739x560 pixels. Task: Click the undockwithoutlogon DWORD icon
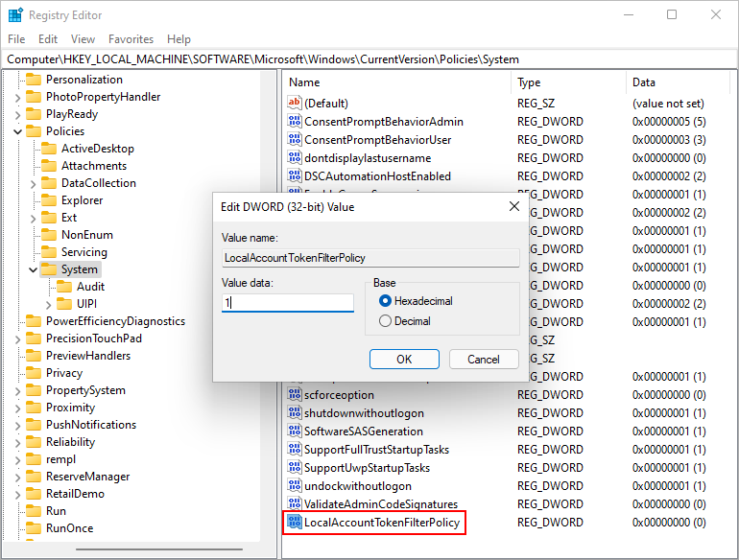click(294, 485)
